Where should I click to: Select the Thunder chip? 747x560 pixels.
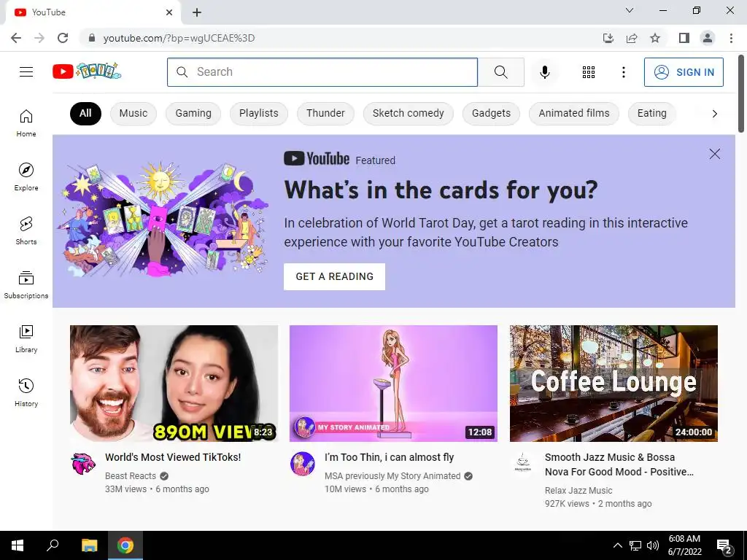[x=325, y=113]
